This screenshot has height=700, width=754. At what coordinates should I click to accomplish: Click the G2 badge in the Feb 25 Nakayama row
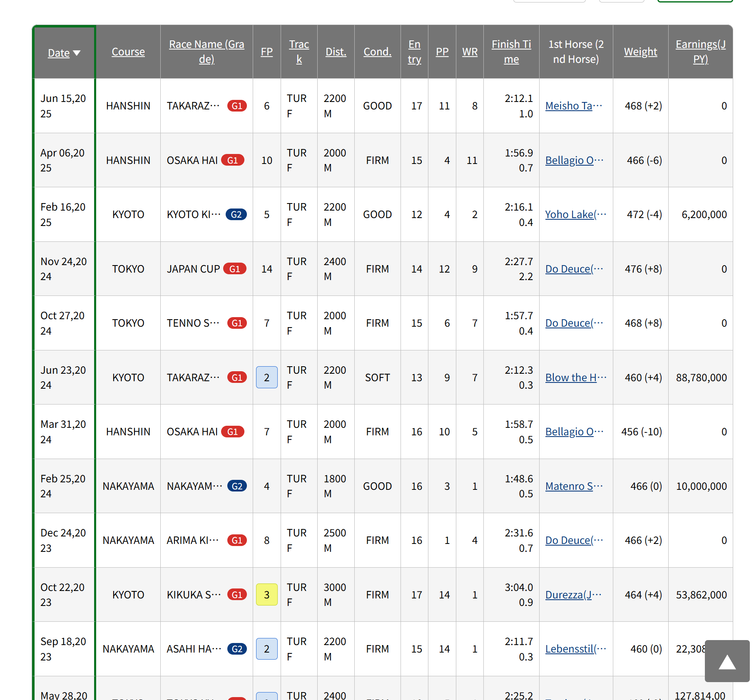point(237,486)
